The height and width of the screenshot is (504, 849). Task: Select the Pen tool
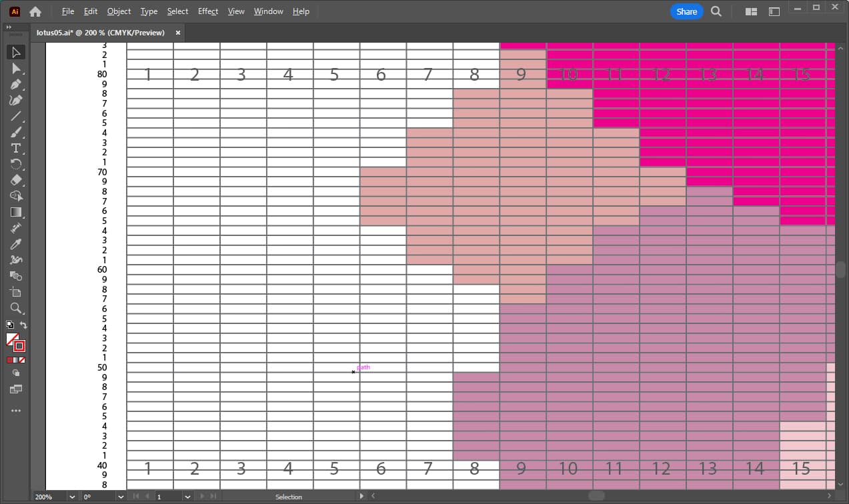coord(16,85)
